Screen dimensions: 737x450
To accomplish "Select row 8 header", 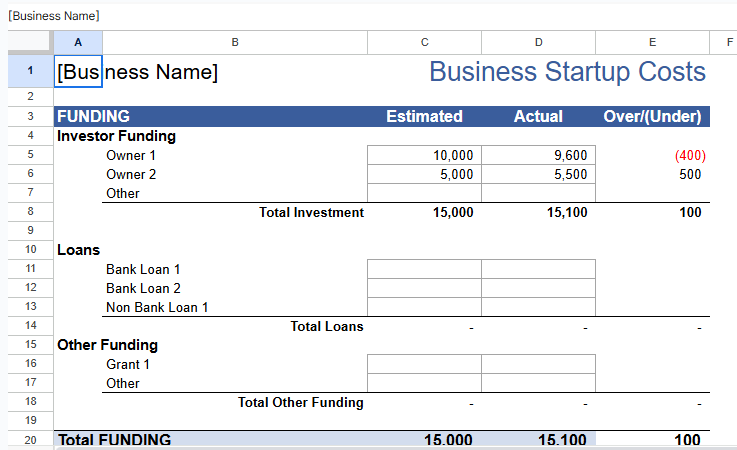I will [x=29, y=212].
